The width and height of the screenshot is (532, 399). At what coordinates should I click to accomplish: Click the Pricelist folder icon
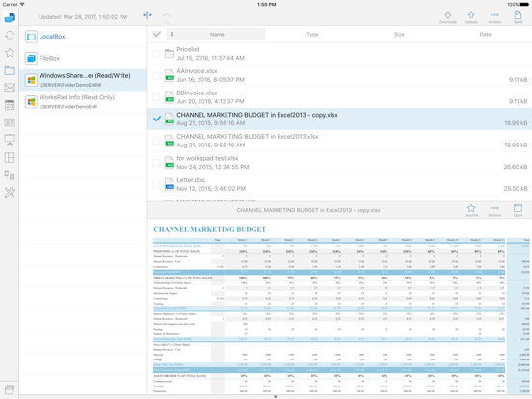pos(170,54)
